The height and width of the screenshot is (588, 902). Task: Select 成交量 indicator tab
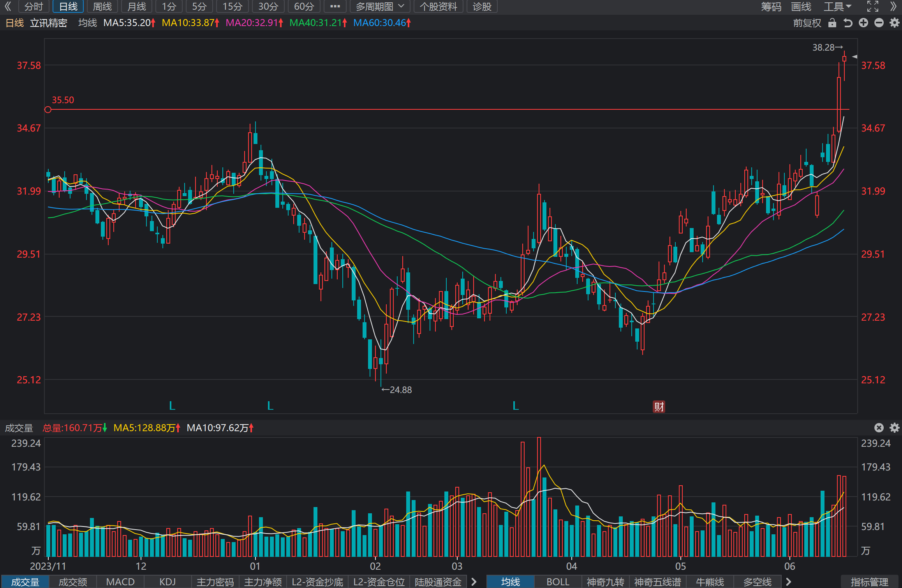click(25, 582)
